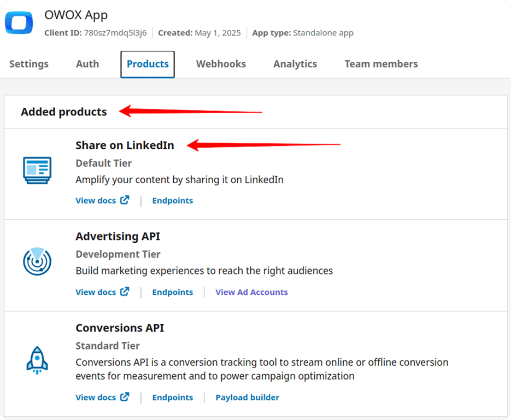Click the Default Tier label
The height and width of the screenshot is (420, 511).
tap(104, 163)
